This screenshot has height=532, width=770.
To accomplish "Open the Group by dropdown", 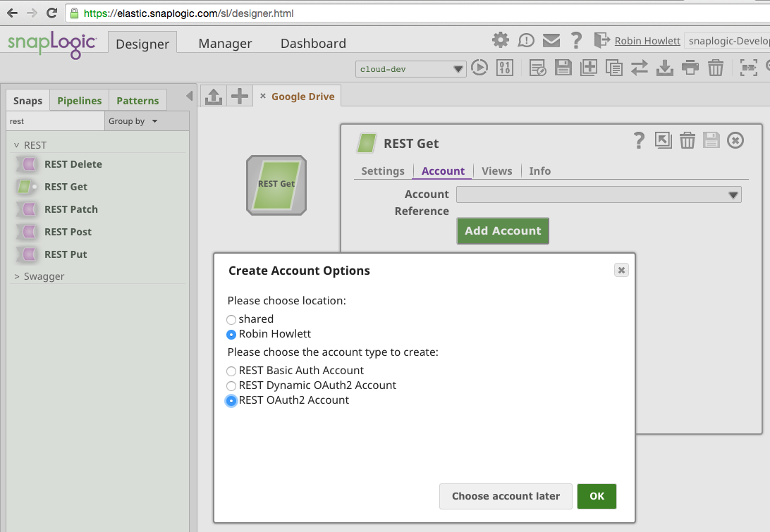I will tap(147, 121).
